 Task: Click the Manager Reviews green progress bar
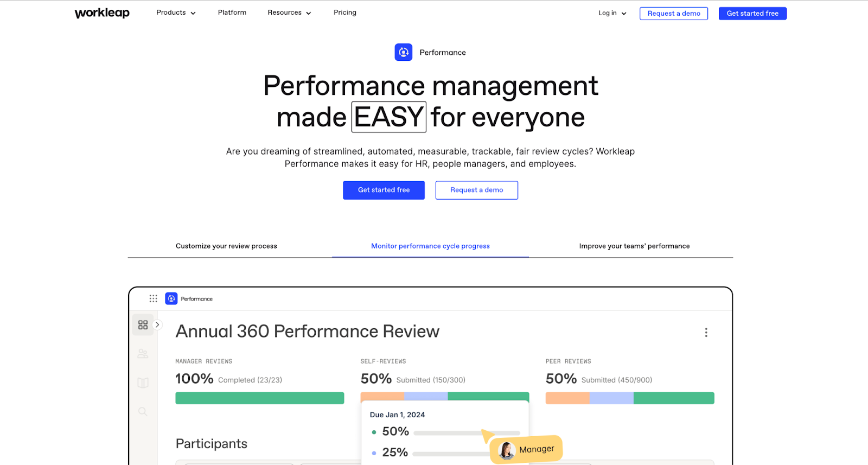point(260,398)
